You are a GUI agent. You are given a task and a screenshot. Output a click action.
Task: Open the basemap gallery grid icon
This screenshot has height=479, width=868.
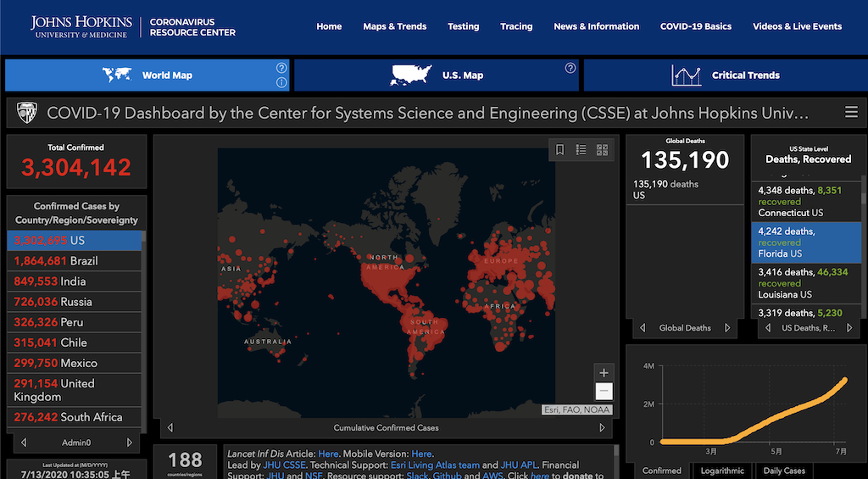(603, 149)
